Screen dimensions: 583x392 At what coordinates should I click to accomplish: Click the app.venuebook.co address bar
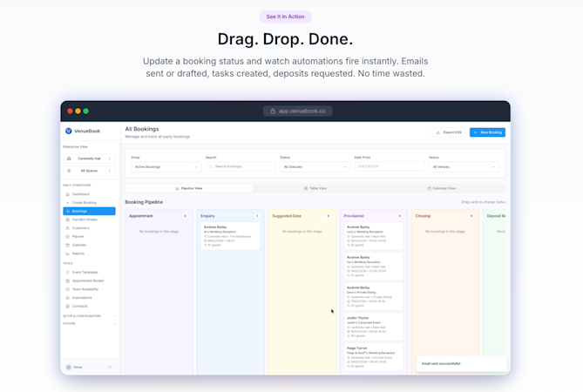pyautogui.click(x=298, y=112)
